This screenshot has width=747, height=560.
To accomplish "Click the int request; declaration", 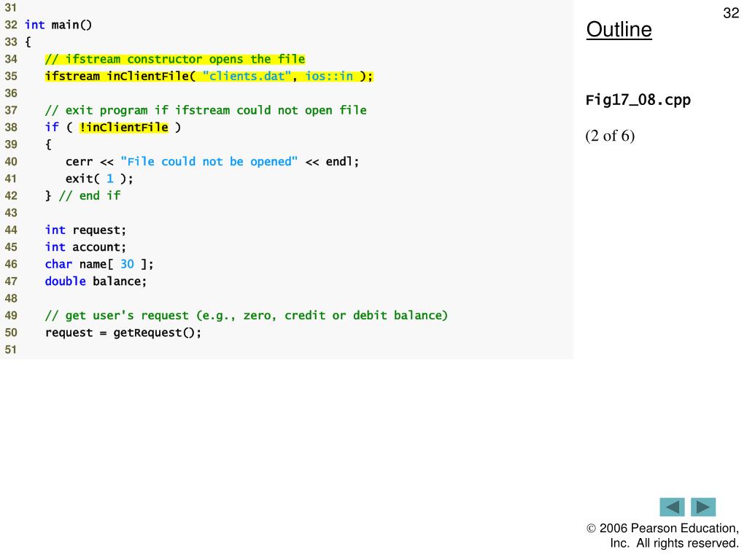I will [x=86, y=230].
